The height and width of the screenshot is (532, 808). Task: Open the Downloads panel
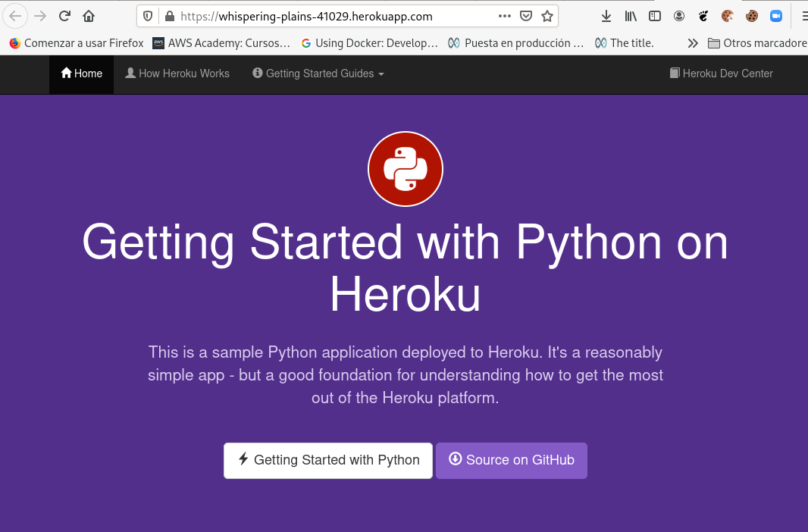[606, 16]
